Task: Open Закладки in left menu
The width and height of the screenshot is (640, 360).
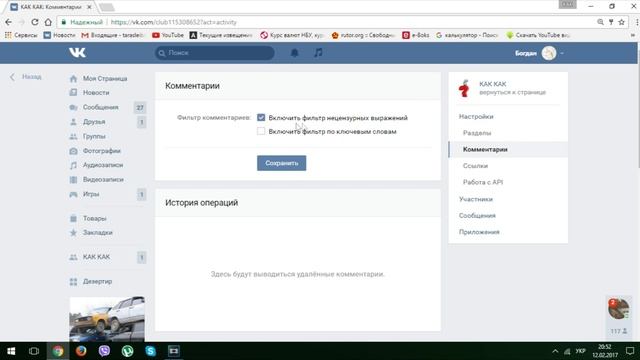Action: point(98,233)
